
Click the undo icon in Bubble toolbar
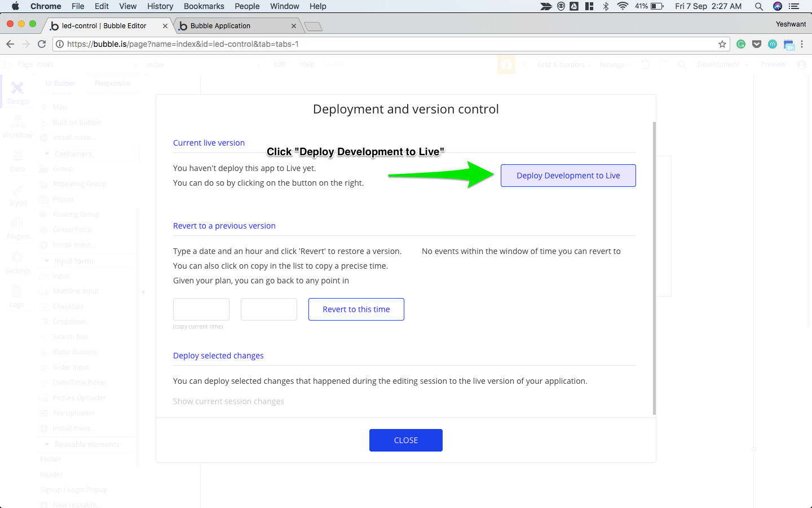[x=645, y=64]
